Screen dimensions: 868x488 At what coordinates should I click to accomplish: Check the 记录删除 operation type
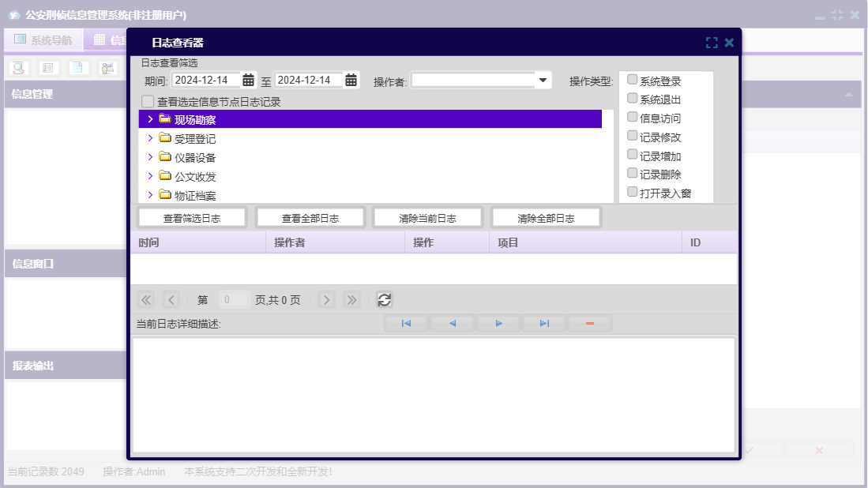(633, 173)
